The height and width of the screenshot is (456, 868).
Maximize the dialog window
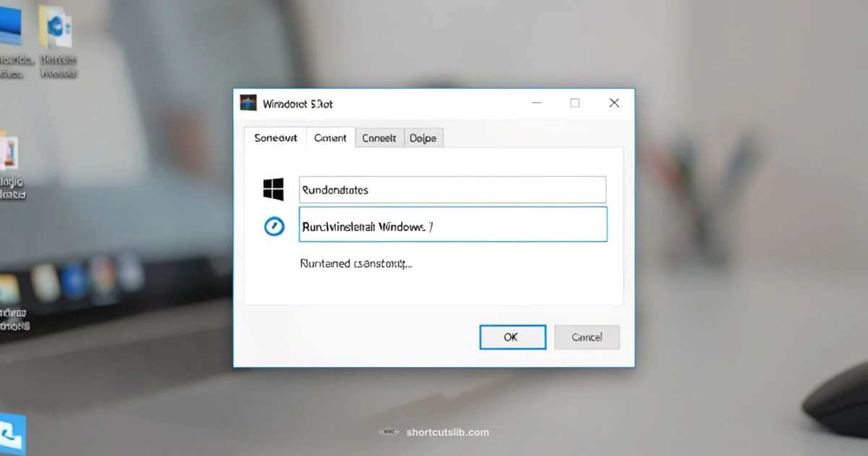pyautogui.click(x=575, y=103)
